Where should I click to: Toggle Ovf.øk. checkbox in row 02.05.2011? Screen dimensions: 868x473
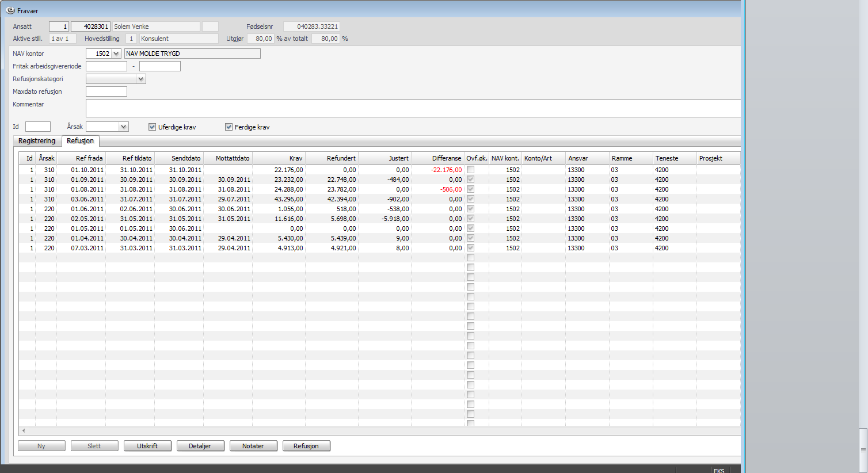click(470, 219)
